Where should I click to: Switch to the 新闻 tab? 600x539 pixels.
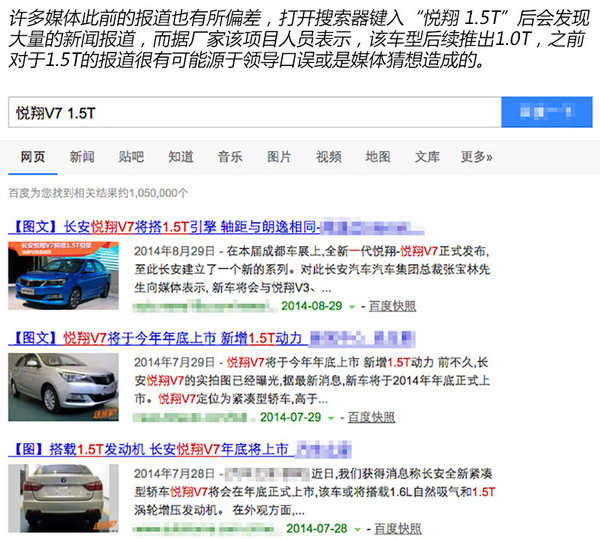pos(82,157)
